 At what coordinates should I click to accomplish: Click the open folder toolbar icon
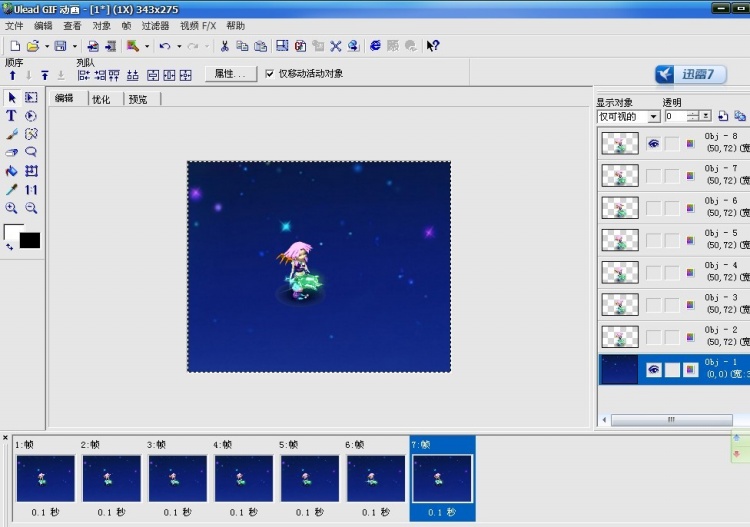click(33, 46)
